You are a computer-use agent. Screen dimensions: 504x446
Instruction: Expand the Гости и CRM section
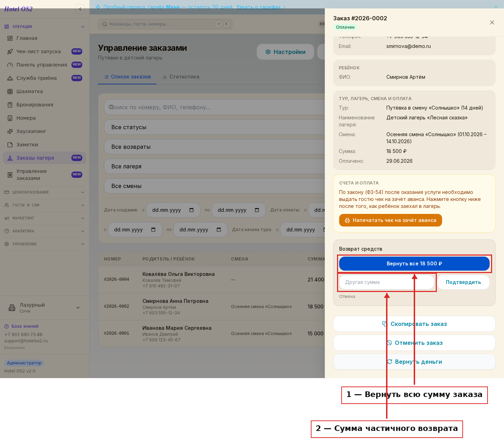pos(44,205)
